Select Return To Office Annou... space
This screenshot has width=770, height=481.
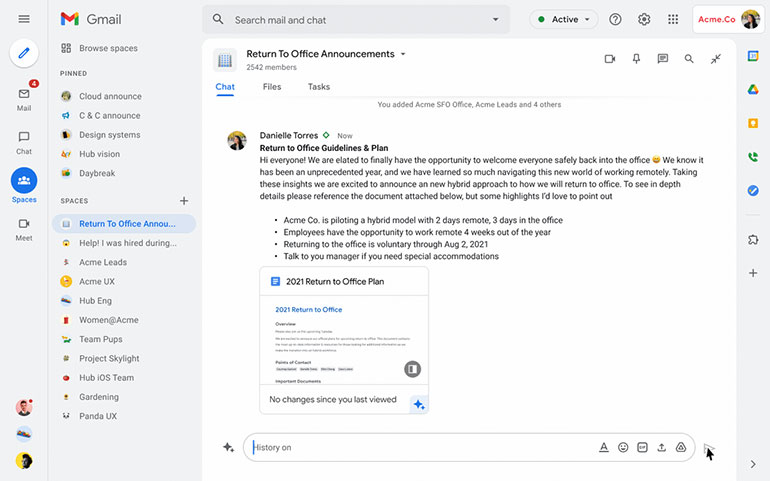tap(124, 224)
